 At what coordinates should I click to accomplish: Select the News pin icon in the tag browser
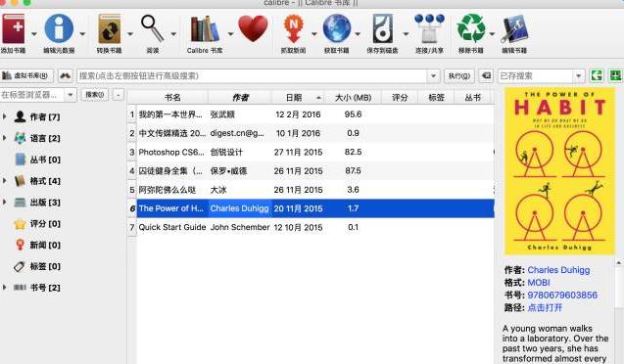pos(20,245)
